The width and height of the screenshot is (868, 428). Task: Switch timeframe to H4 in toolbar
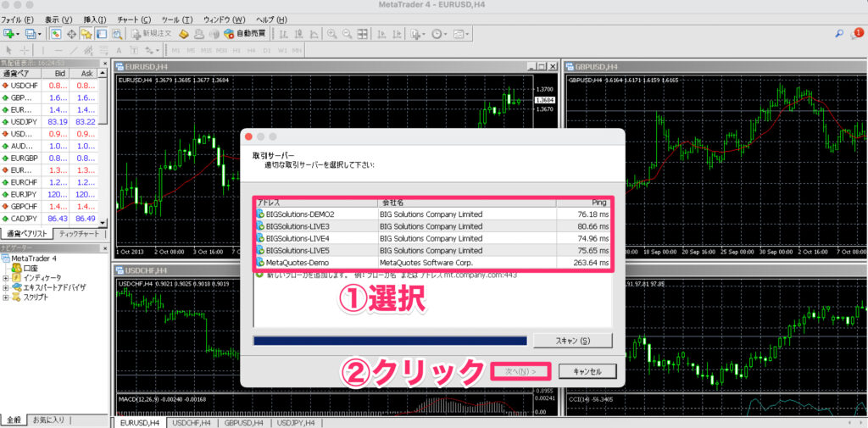pos(251,50)
